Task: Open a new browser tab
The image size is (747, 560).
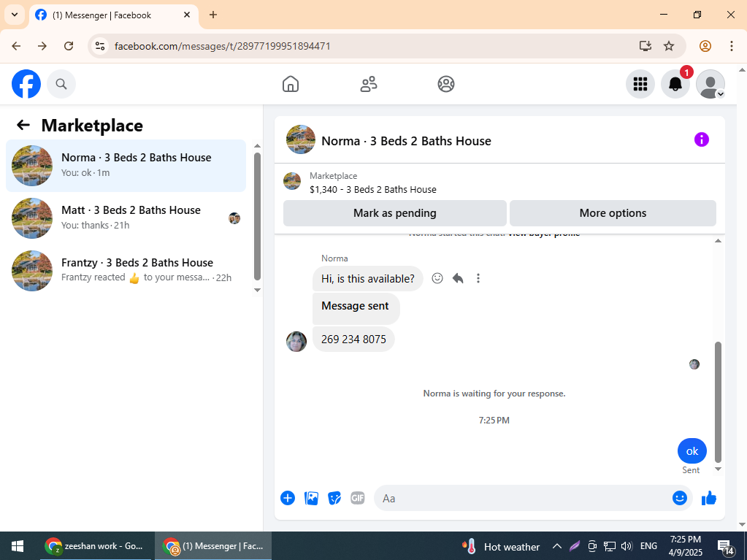Action: [x=213, y=15]
